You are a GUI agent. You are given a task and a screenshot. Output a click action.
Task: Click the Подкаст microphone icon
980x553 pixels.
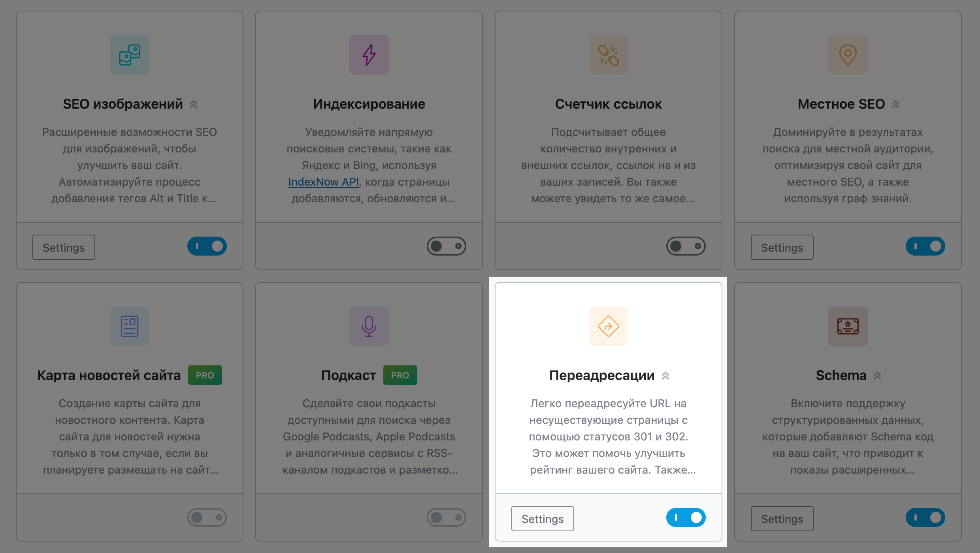(369, 326)
